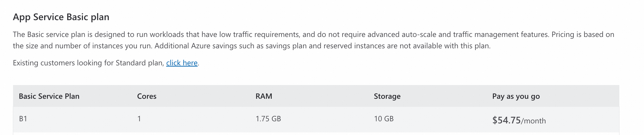Click the B1 cores value "1"

139,119
